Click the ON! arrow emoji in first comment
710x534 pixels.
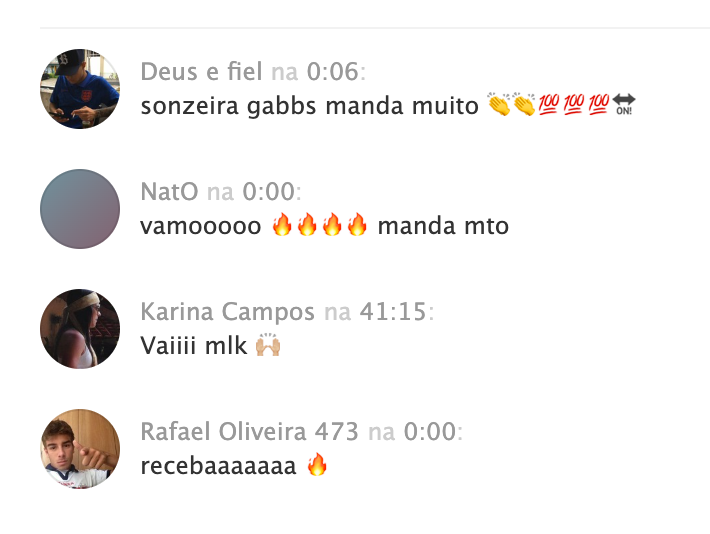pyautogui.click(x=624, y=105)
